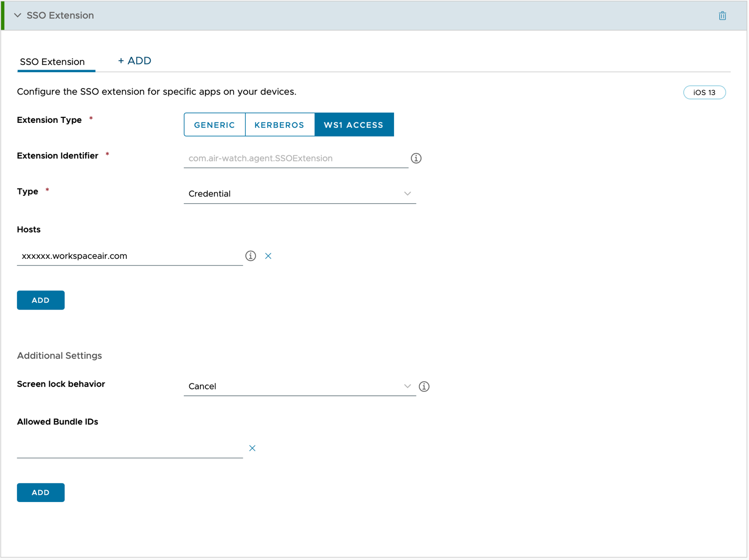Click the info icon next to Screen lock behavior
Image resolution: width=749 pixels, height=560 pixels.
424,386
